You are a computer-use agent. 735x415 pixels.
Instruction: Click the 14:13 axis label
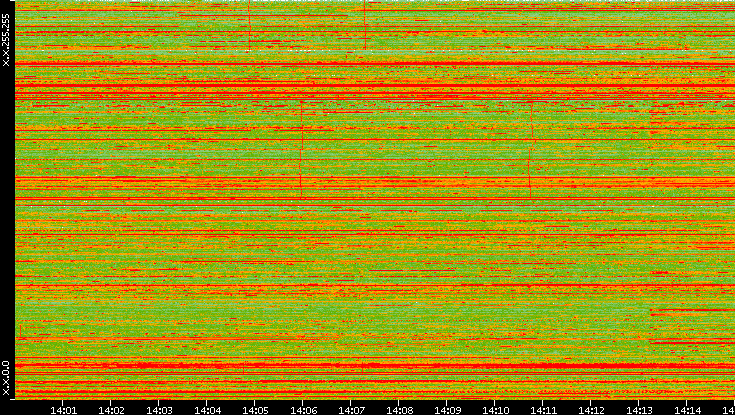pos(638,410)
